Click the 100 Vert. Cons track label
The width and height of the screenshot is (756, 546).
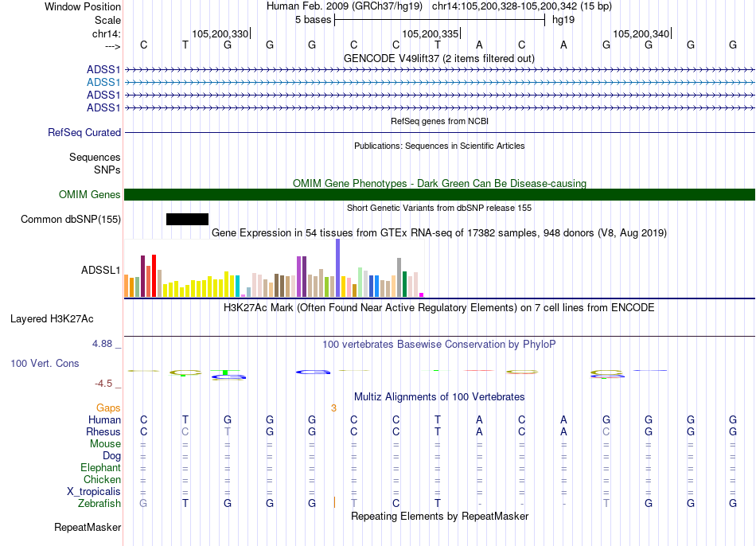(x=45, y=363)
